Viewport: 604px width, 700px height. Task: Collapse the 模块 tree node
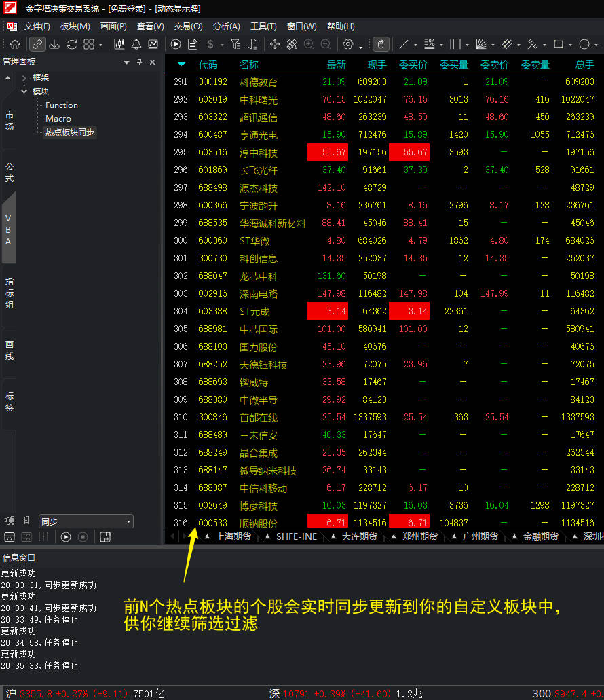[24, 92]
